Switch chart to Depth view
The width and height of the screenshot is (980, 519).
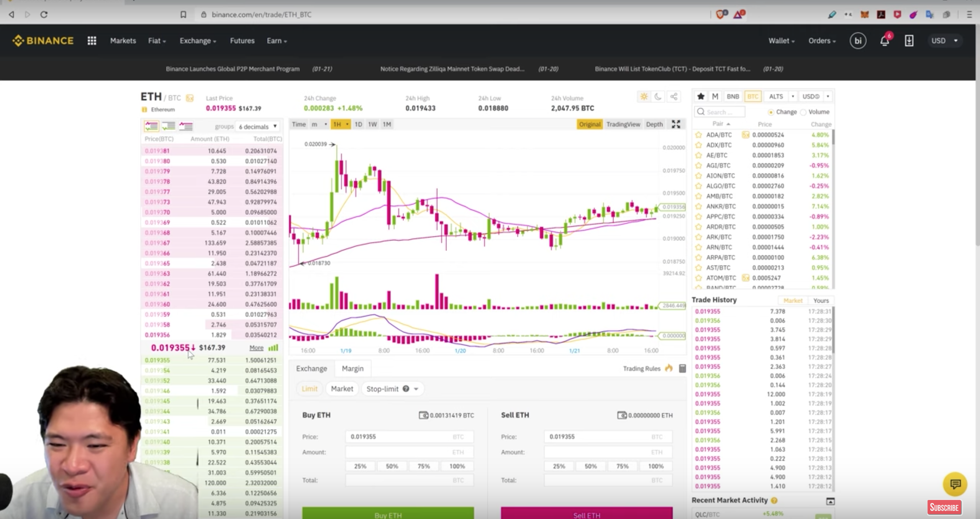(x=654, y=124)
